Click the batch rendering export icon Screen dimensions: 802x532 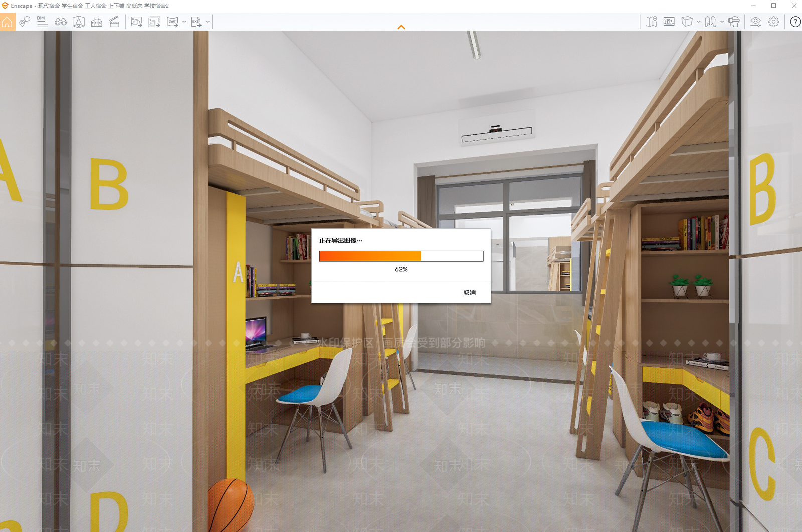[154, 22]
